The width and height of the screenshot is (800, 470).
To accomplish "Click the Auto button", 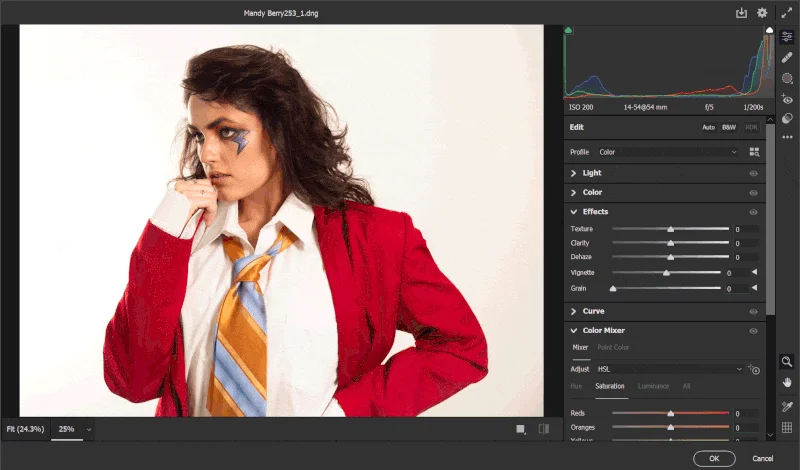I will [x=708, y=128].
